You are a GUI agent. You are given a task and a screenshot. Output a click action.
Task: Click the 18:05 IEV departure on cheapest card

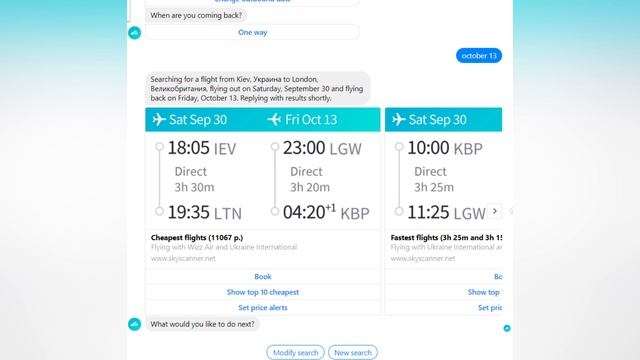(202, 148)
